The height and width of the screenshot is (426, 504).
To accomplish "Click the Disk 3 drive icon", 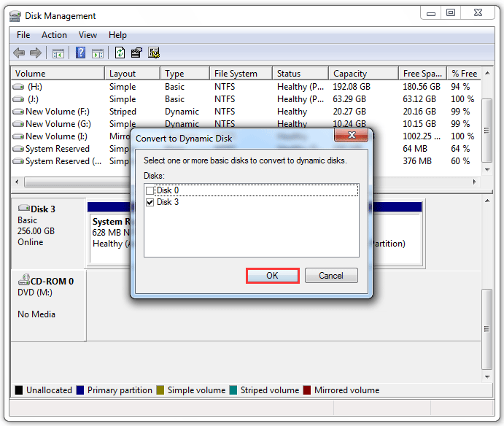I will point(24,208).
